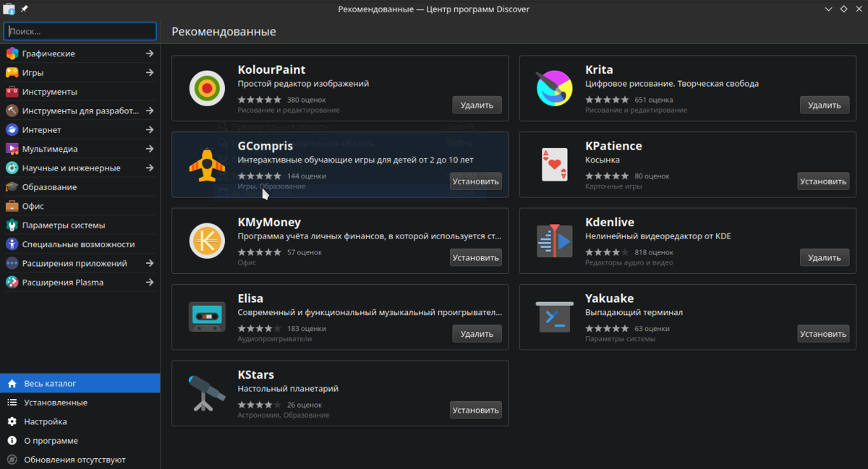Click the Elisa title text
The width and height of the screenshot is (868, 469).
250,298
